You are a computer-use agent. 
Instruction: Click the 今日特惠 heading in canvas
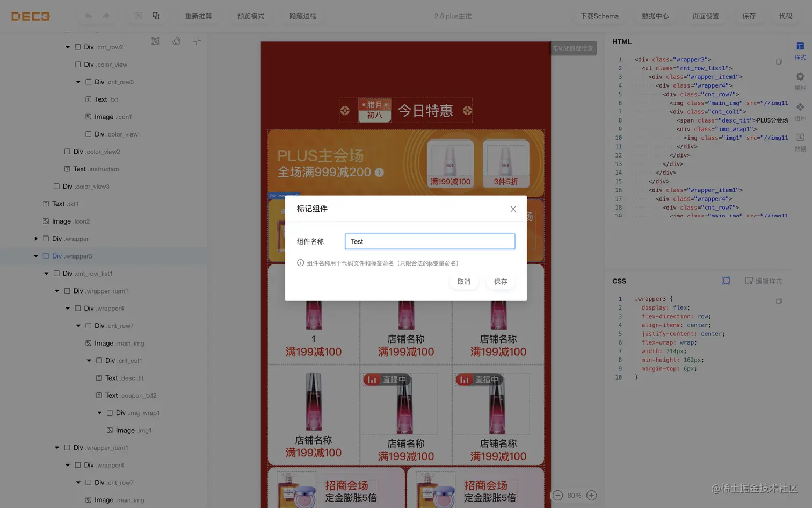point(425,111)
